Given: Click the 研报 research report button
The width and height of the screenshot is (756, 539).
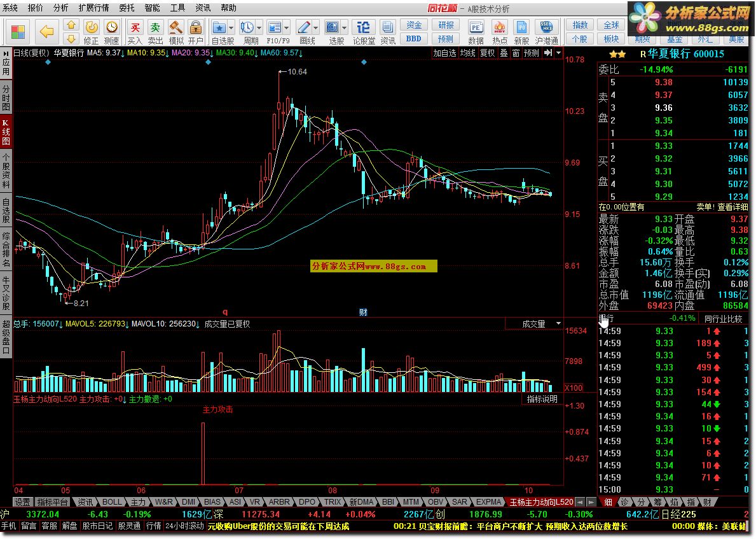Looking at the screenshot, I should click(x=446, y=25).
